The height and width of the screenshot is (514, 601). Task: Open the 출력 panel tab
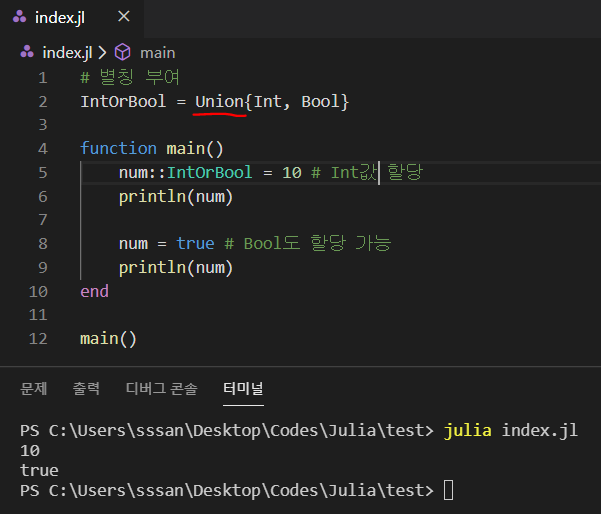coord(86,388)
